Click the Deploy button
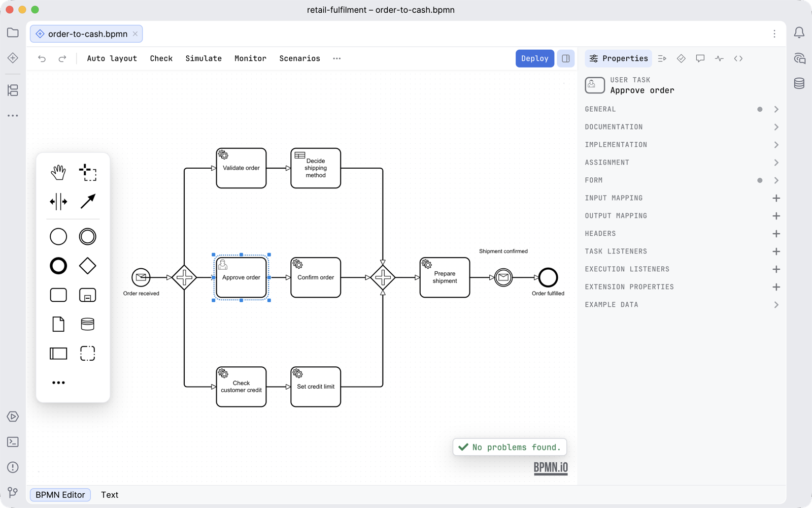This screenshot has height=508, width=812. click(535, 58)
